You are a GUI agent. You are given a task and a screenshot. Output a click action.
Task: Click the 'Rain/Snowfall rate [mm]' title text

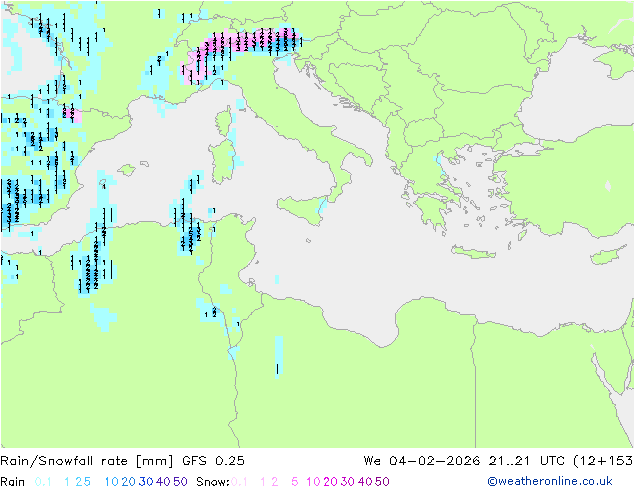87,461
